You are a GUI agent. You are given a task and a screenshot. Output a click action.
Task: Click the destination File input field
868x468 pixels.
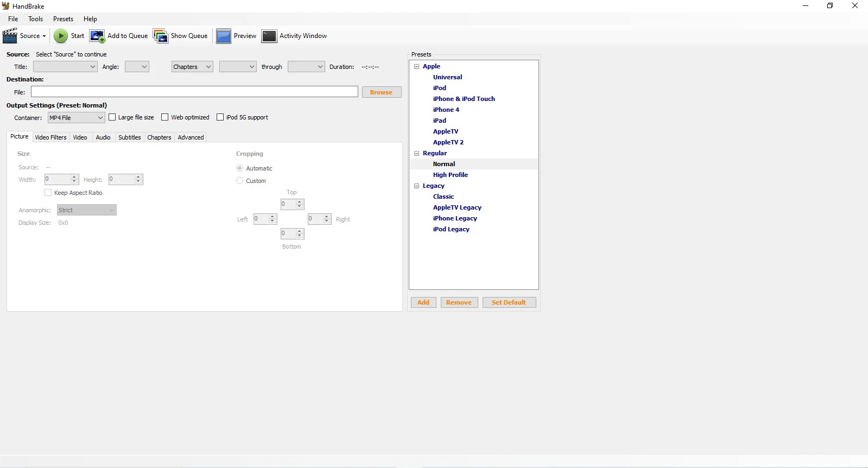(194, 92)
